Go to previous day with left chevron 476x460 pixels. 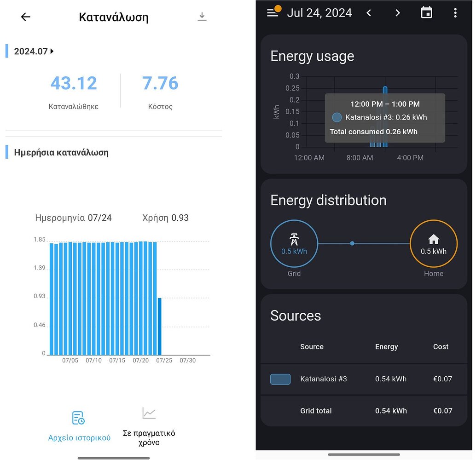[x=369, y=13]
